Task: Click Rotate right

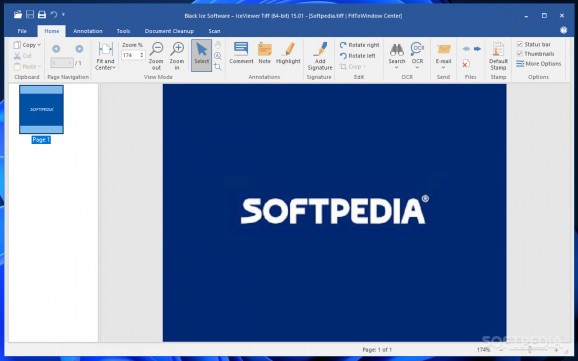Action: (x=359, y=45)
